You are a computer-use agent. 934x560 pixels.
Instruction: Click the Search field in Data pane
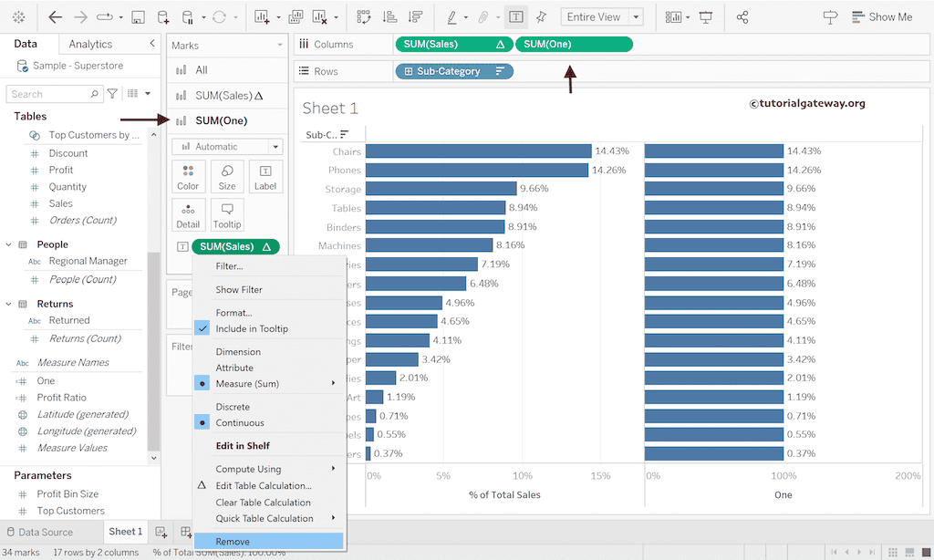(x=52, y=94)
